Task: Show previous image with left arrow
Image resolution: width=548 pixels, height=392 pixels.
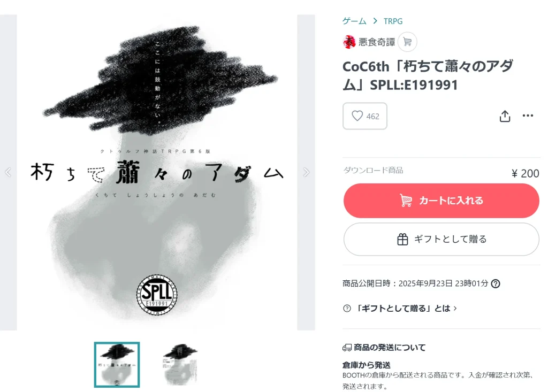Action: coord(8,172)
